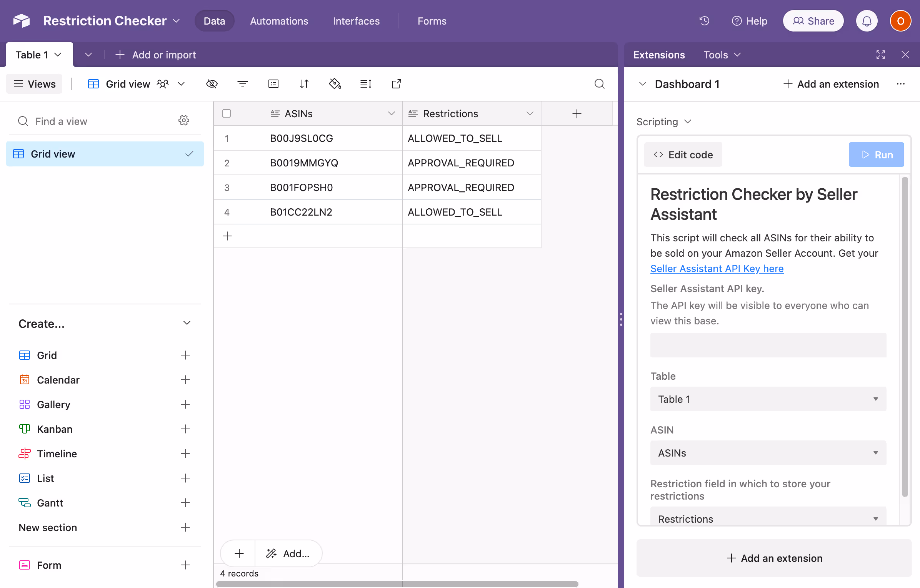Create a new List view plus

[x=185, y=478]
